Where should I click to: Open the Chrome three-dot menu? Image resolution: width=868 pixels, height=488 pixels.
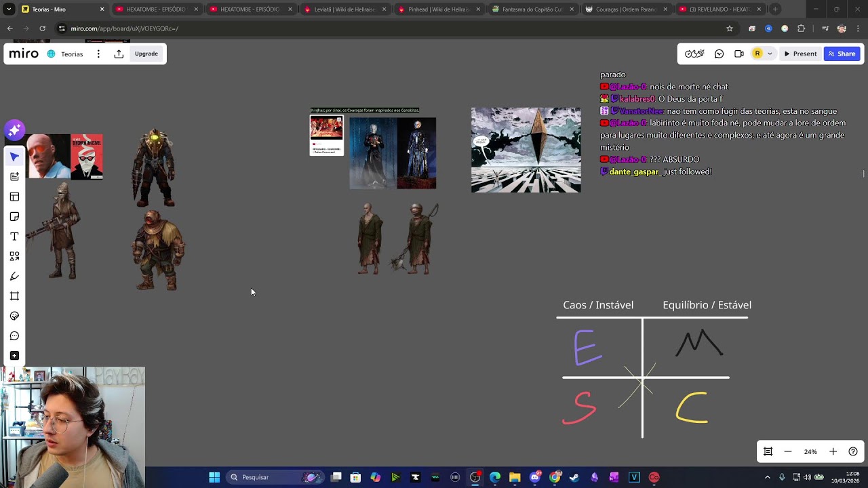tap(858, 28)
